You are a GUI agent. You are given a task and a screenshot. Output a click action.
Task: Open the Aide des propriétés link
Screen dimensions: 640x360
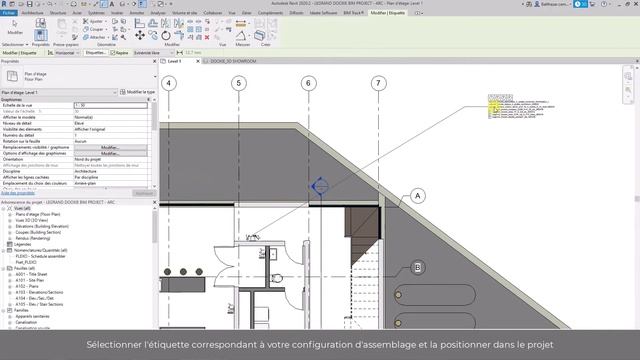(18, 193)
